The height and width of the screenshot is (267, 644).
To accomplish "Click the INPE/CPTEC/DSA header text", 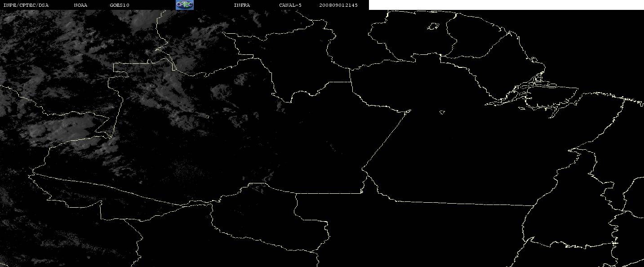I will [x=26, y=5].
